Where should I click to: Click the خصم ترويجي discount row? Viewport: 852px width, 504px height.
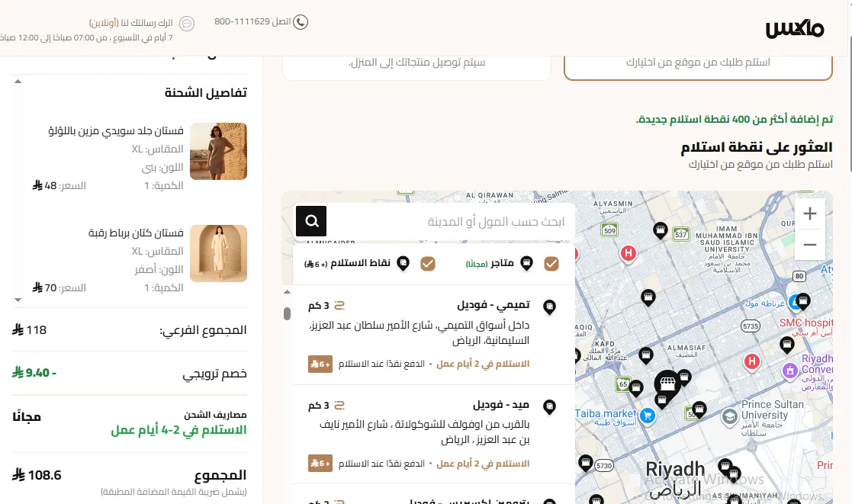click(x=130, y=373)
